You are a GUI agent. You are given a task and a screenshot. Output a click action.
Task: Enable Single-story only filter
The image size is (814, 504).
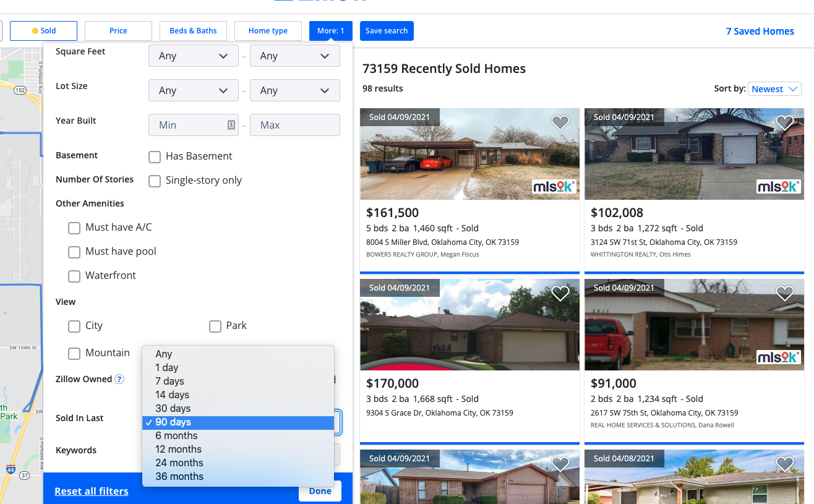point(155,181)
